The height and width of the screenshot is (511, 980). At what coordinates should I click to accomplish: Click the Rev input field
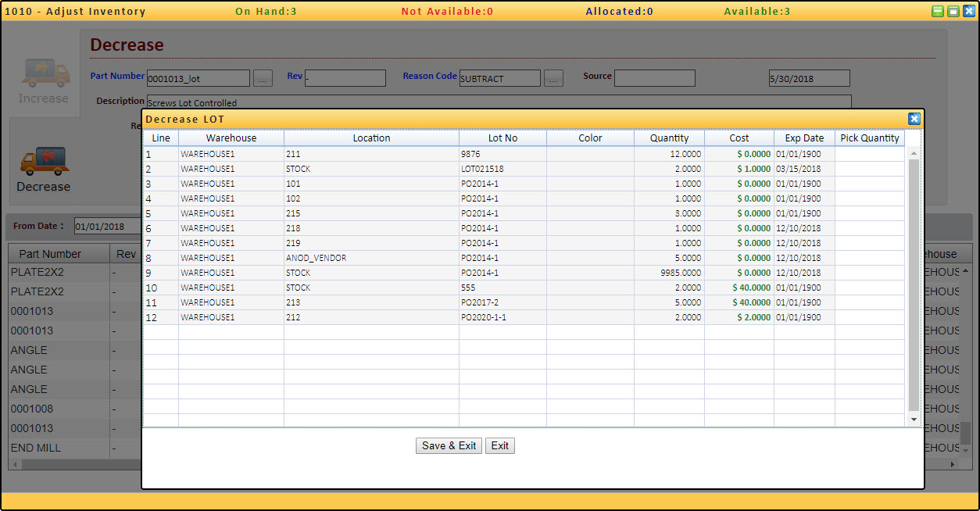345,78
